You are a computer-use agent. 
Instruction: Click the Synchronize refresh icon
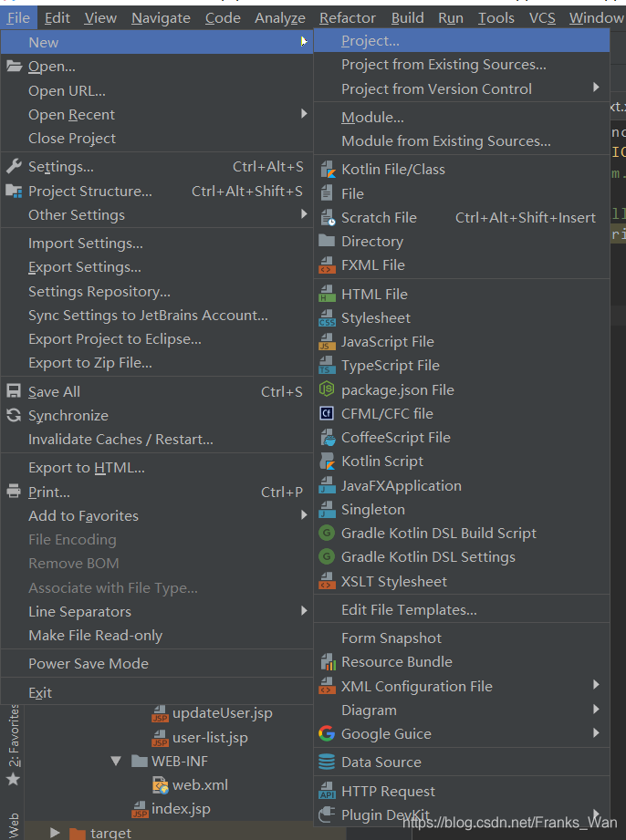click(x=14, y=415)
